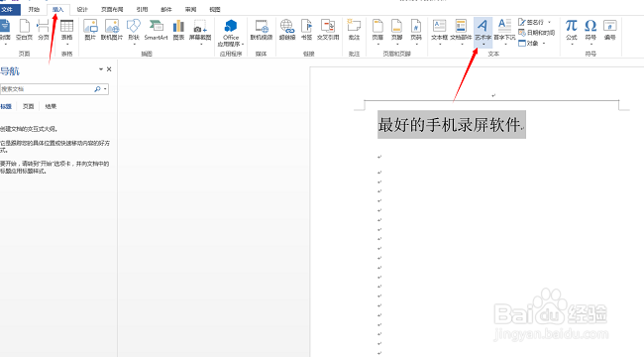Viewport: 644px width, 357px height.
Task: Switch to the Design (设计) tab
Action: coord(82,9)
